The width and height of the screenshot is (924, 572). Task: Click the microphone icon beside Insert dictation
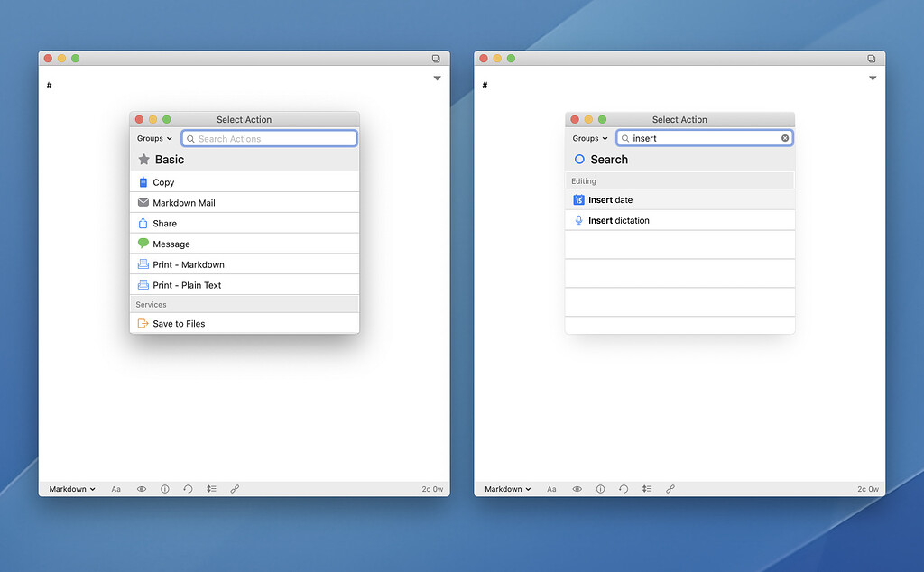point(580,219)
